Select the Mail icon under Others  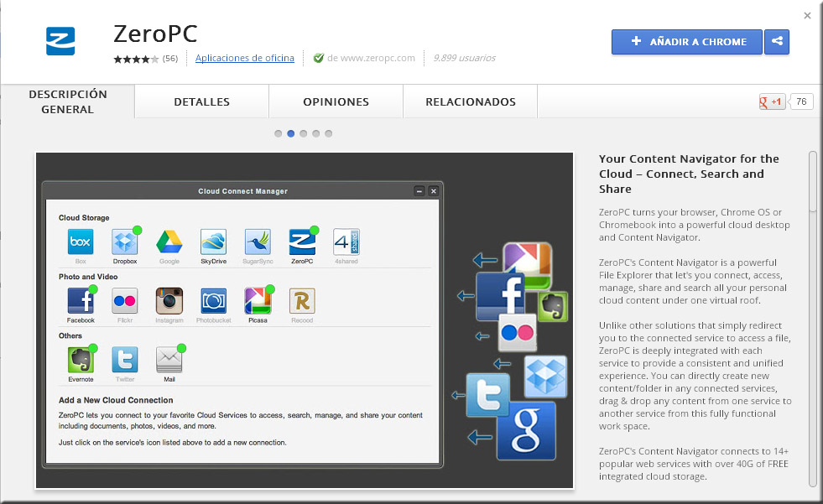pos(169,360)
